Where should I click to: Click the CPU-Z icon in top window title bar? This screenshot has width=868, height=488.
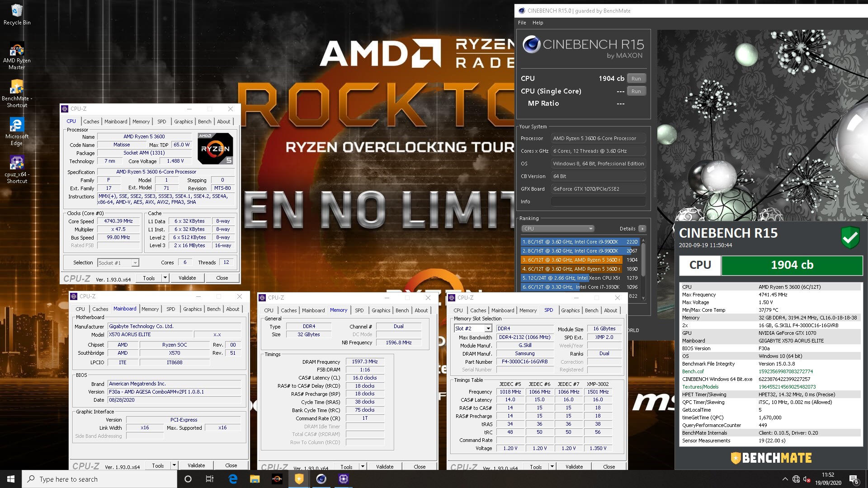click(65, 109)
